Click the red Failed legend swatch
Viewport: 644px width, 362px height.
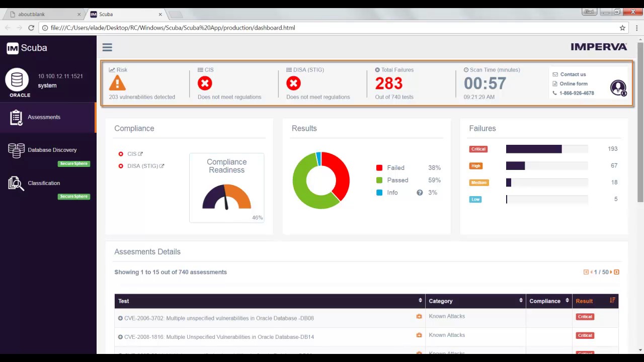pyautogui.click(x=379, y=168)
